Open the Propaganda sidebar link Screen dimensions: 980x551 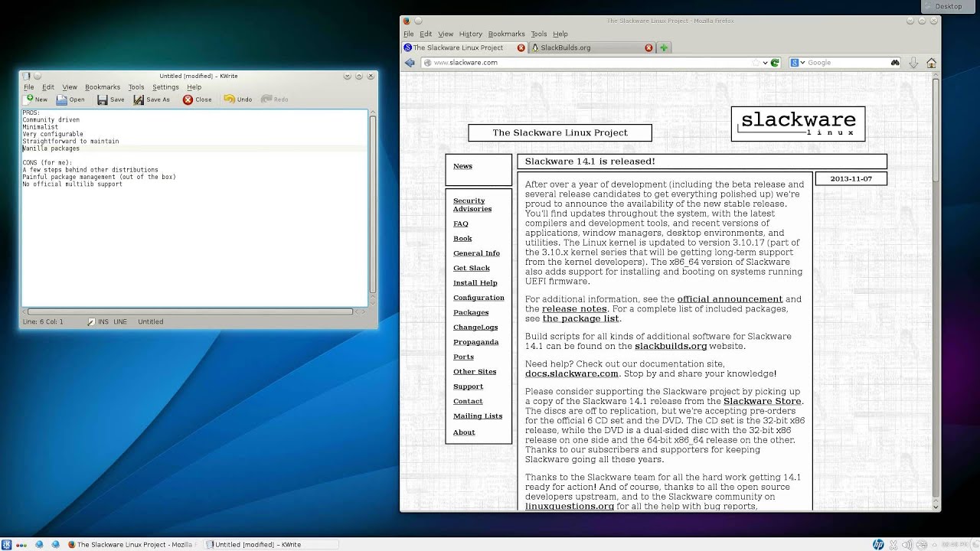[475, 342]
